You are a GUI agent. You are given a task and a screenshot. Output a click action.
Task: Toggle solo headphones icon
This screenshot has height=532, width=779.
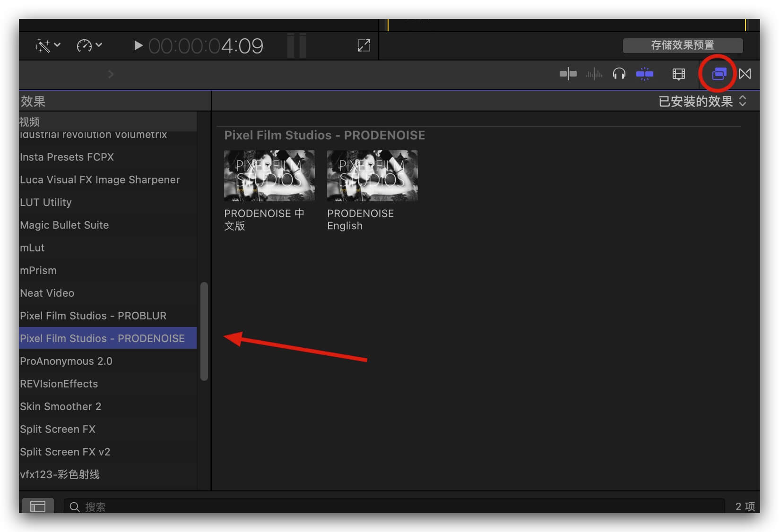(x=619, y=74)
